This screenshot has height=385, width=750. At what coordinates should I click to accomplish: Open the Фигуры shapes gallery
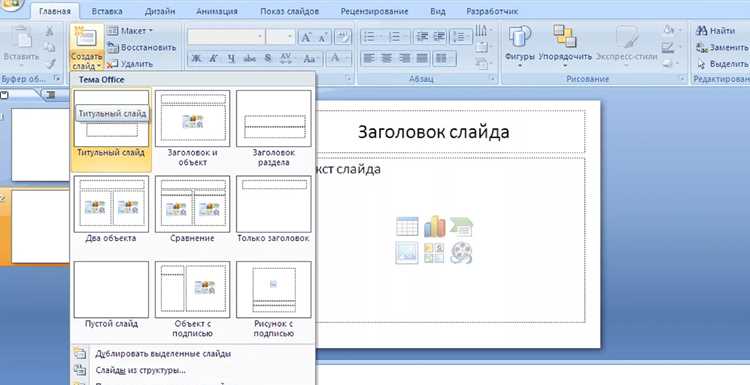[519, 46]
